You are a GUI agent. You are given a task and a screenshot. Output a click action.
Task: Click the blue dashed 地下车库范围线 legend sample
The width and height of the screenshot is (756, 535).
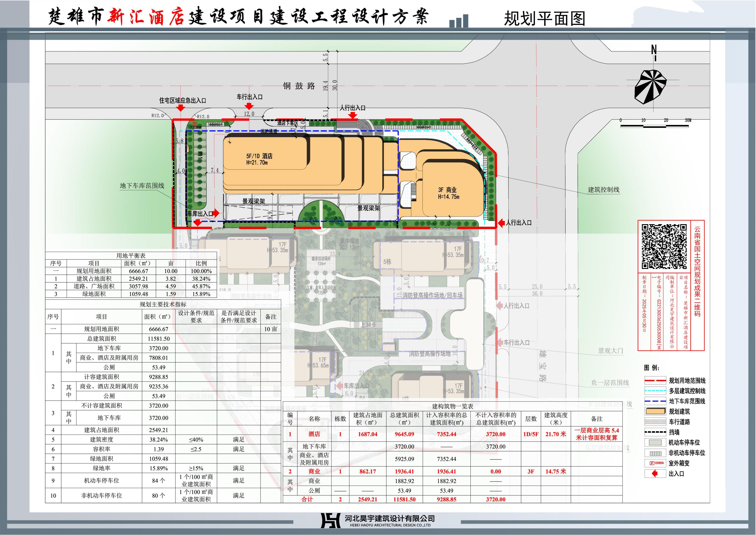click(655, 401)
